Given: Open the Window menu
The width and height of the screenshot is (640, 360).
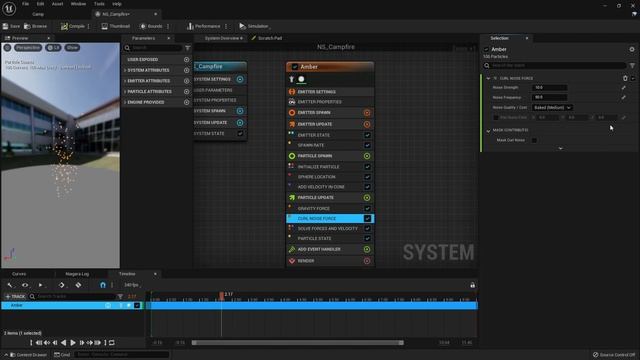Looking at the screenshot, I should click(x=78, y=4).
